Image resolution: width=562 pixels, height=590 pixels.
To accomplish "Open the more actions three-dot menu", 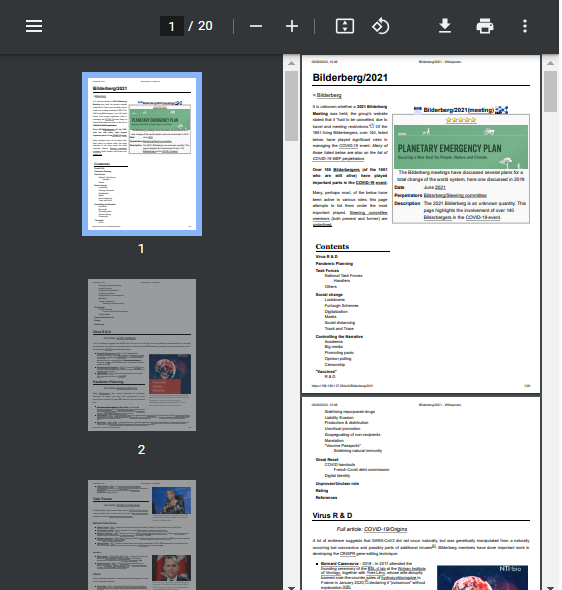I will (x=525, y=26).
